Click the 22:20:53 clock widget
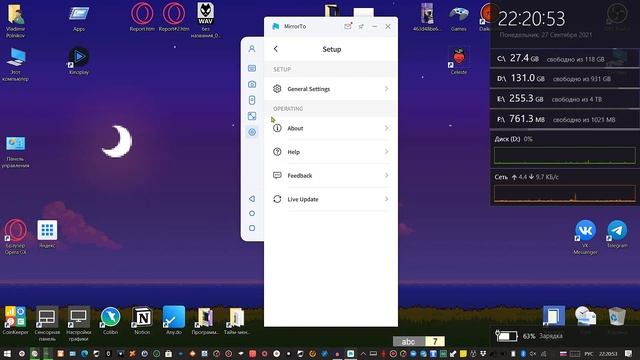640x360 pixels. coord(531,19)
